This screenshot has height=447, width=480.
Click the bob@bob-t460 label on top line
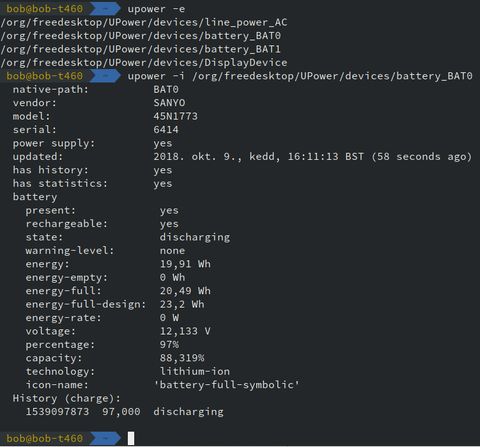44,9
